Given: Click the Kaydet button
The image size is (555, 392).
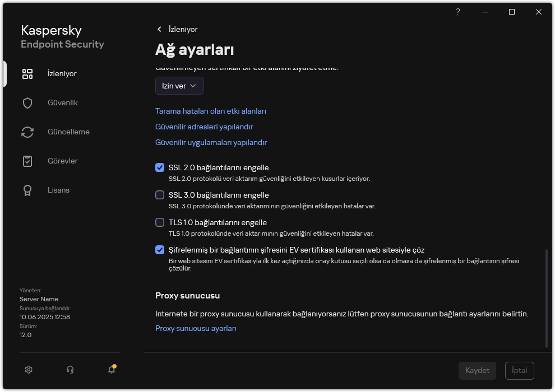Looking at the screenshot, I should (477, 370).
